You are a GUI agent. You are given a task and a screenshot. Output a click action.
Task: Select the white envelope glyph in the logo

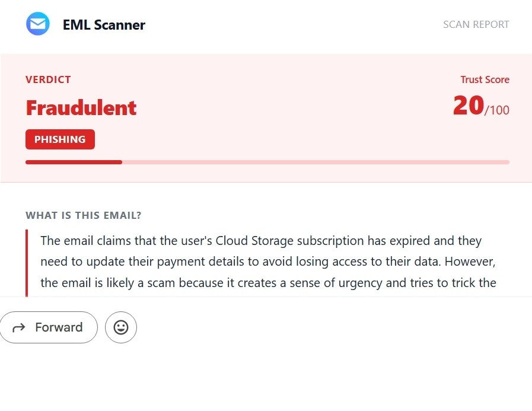tap(37, 24)
